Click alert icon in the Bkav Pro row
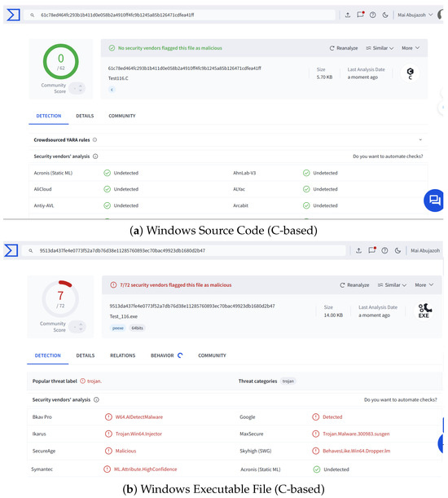Viewport: 448px width, 498px height. [x=108, y=416]
